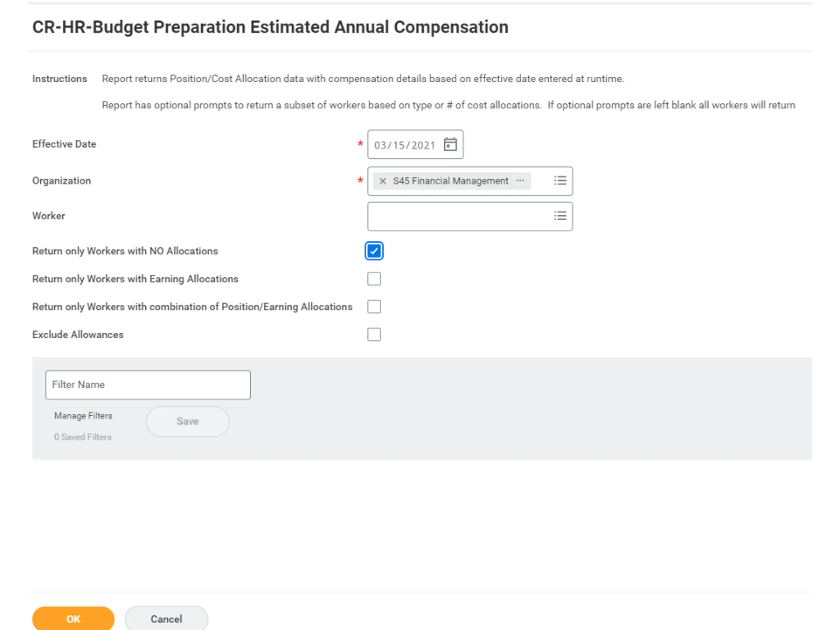Viewport: 840px width, 630px height.
Task: Select the S45 Financial Management chip
Action: pyautogui.click(x=451, y=181)
